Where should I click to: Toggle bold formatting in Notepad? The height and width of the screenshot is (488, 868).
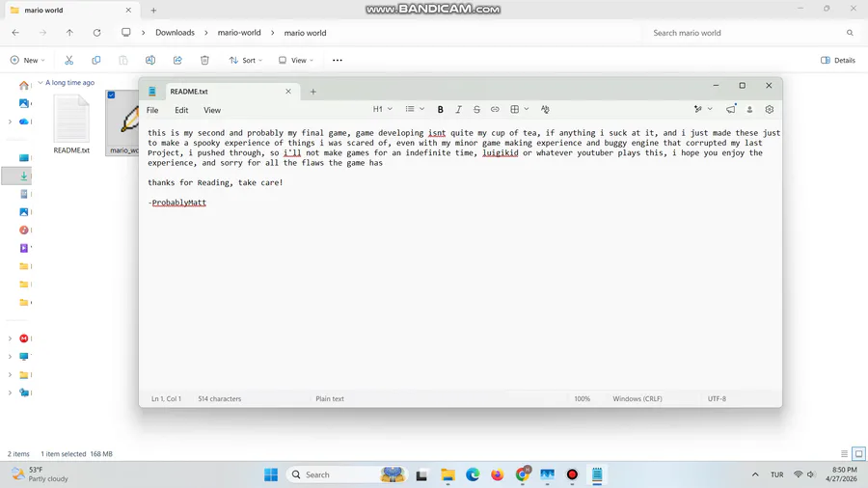[440, 110]
